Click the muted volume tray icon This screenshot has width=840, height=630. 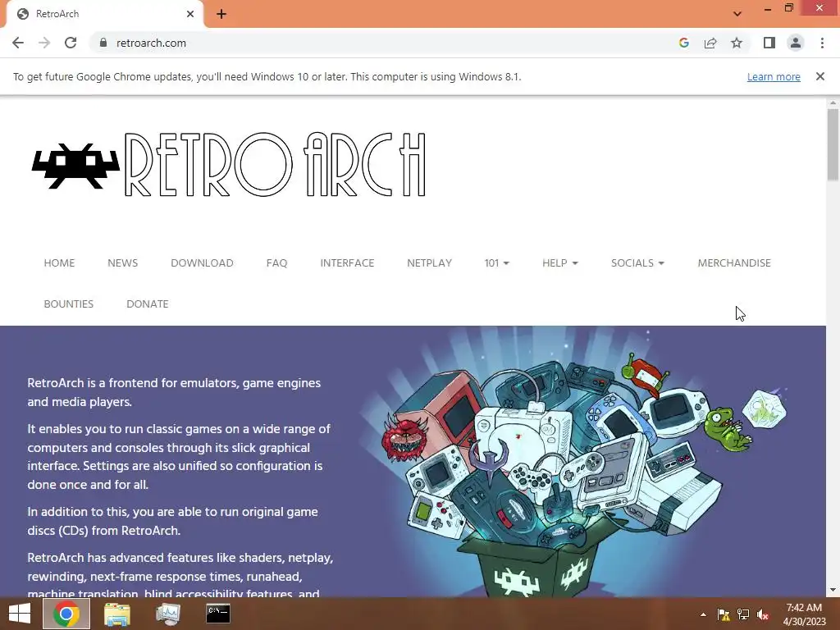coord(763,614)
